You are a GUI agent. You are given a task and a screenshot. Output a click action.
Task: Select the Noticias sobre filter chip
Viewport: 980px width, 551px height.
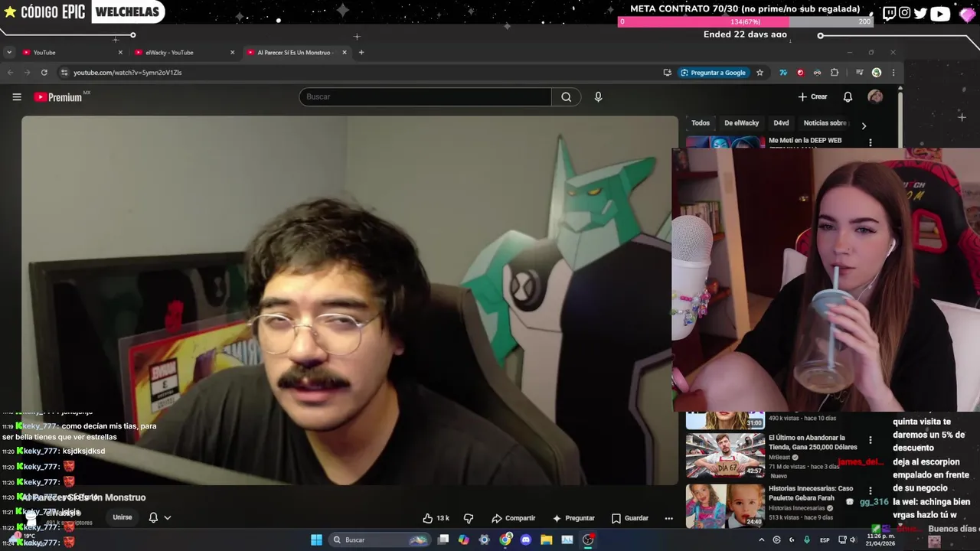click(825, 123)
